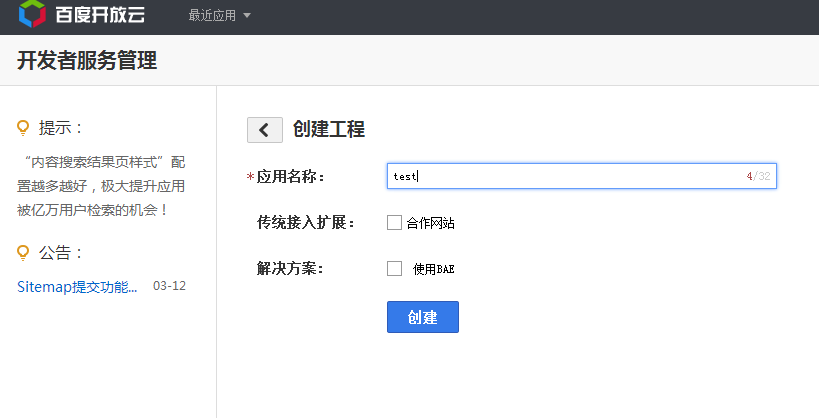
Task: Click the 创建工程 heading
Action: click(329, 129)
